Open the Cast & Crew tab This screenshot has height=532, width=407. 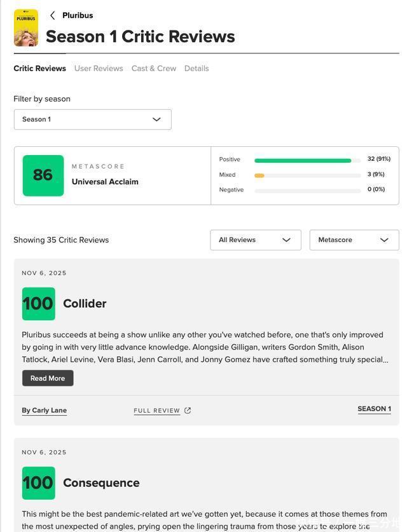coord(154,69)
